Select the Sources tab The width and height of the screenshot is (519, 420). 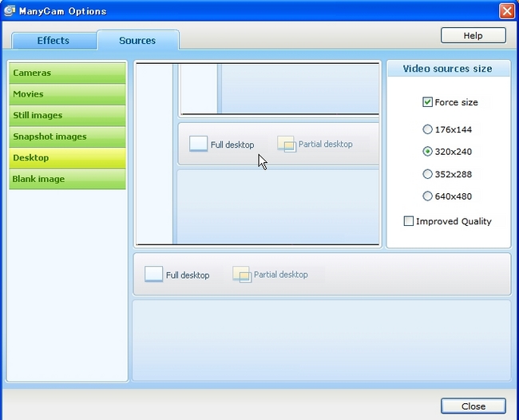(137, 41)
